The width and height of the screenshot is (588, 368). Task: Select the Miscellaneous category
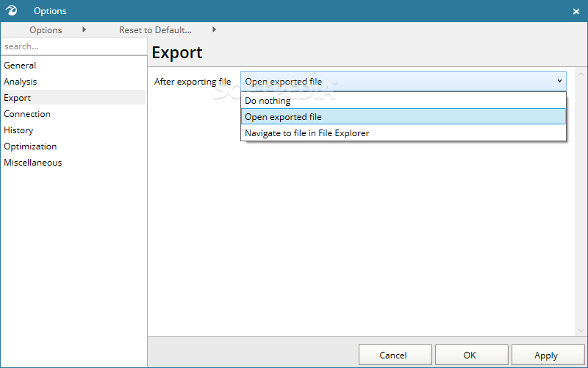(74, 162)
